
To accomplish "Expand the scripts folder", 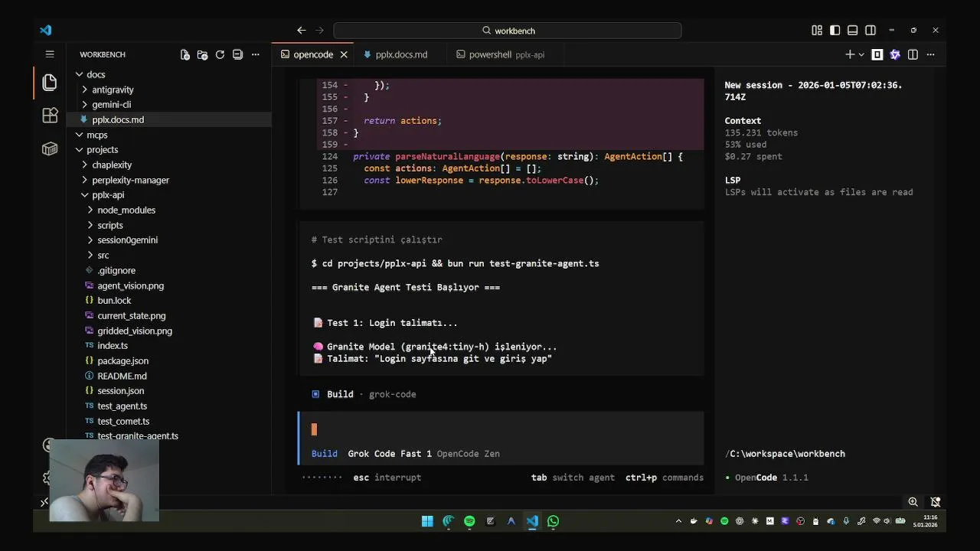I will (168, 225).
